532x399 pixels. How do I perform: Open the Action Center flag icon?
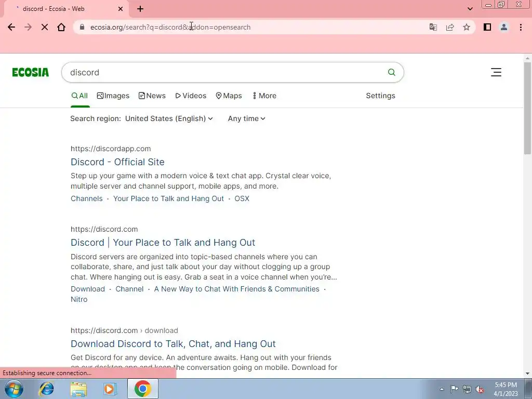[x=454, y=389]
